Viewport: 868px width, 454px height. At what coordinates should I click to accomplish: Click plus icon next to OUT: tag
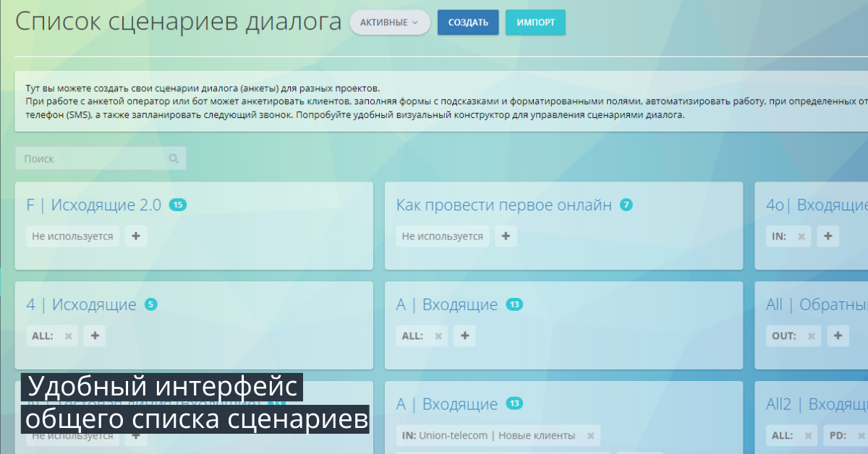838,335
